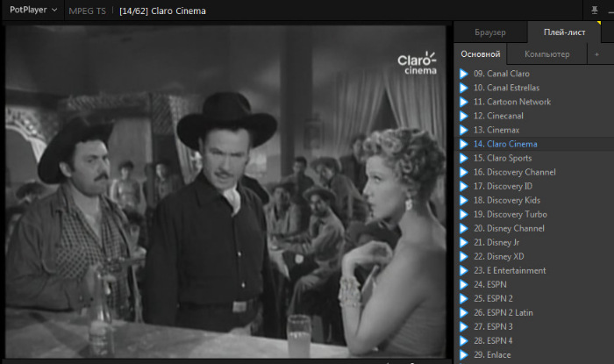The image size is (614, 364).
Task: Click the play icon beside Claro Sports
Action: (x=464, y=158)
